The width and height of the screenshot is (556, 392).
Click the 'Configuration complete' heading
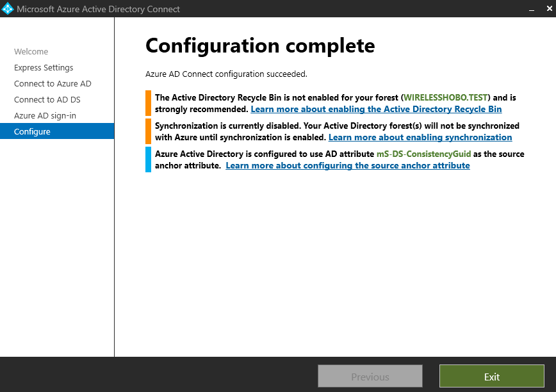(x=260, y=45)
